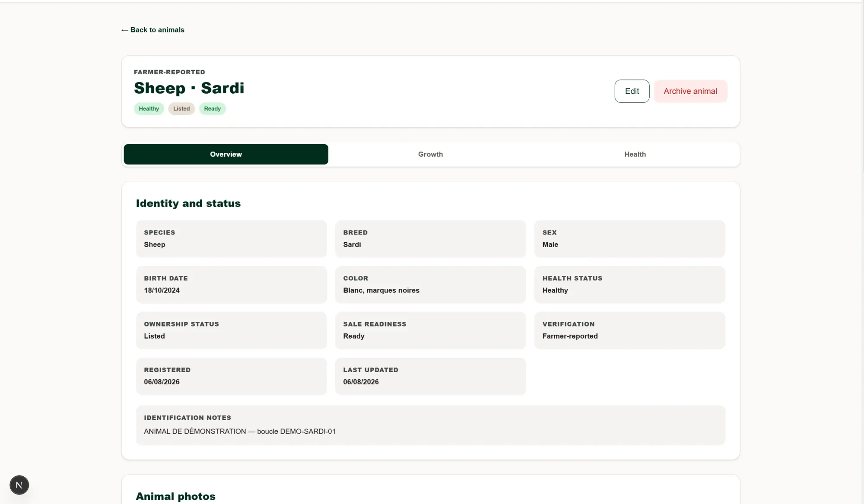Image resolution: width=864 pixels, height=504 pixels.
Task: Select the Last Updated date value
Action: coord(361,382)
